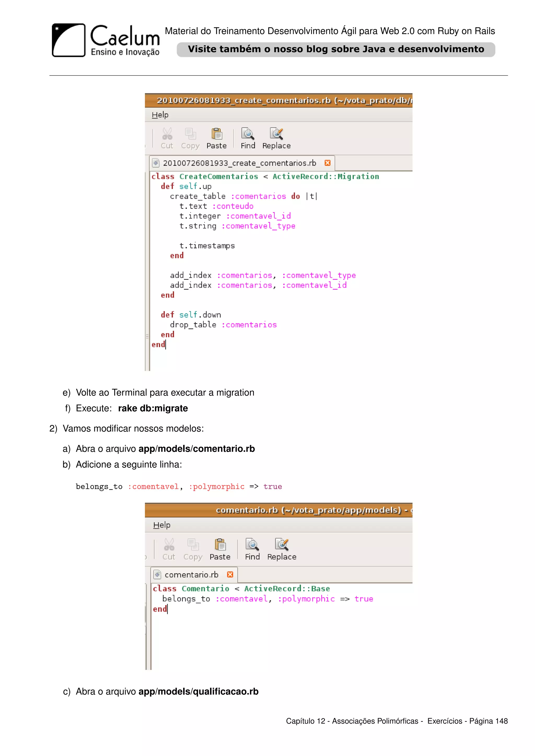
Task: Click the 't.integer :comentavel_id' line
Action: 235,216
